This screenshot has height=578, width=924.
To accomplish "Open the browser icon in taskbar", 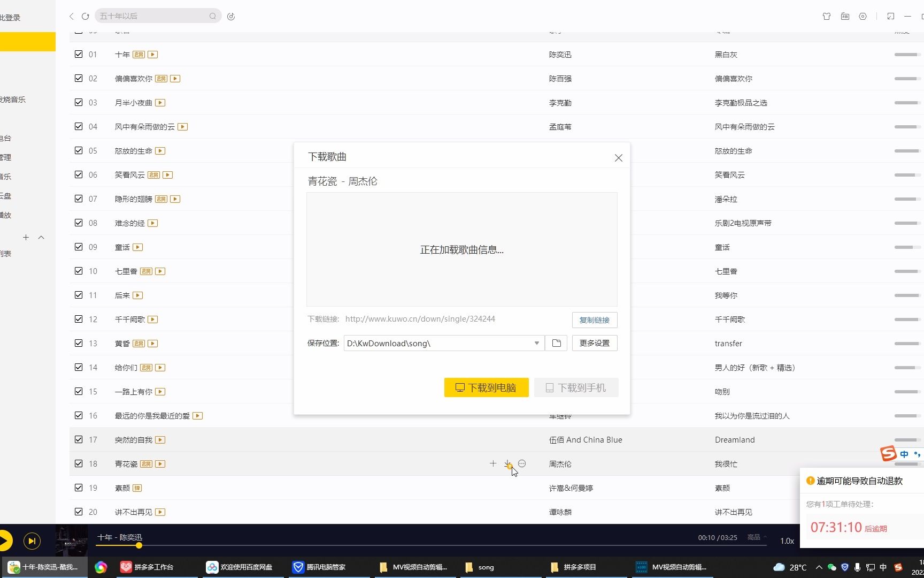I will tap(101, 567).
